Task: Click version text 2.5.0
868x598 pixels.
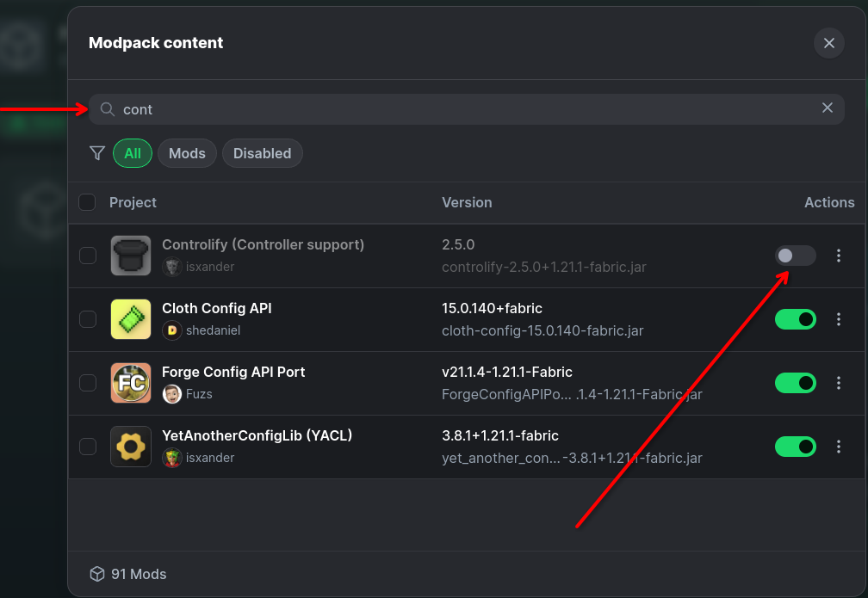Action: [x=458, y=244]
